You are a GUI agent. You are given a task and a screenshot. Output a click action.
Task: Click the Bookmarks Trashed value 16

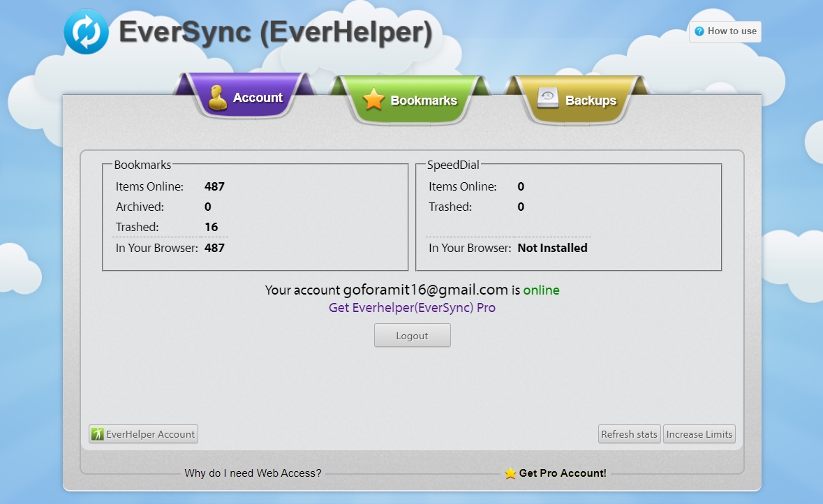[x=211, y=228]
